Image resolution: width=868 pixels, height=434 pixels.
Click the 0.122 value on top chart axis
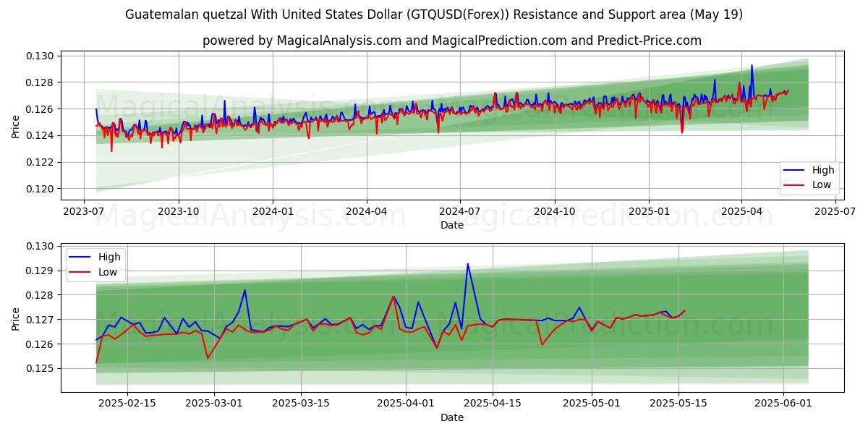point(41,162)
